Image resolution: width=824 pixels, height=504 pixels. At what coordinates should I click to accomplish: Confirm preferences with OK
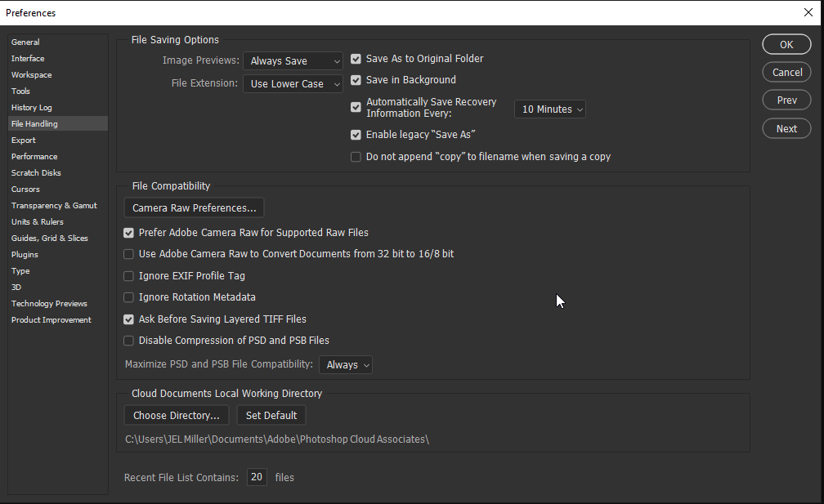786,44
